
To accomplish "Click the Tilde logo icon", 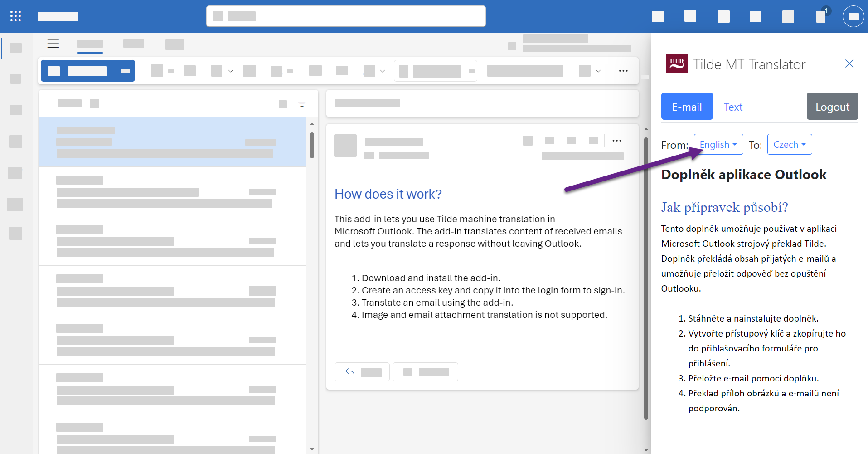I will click(677, 63).
